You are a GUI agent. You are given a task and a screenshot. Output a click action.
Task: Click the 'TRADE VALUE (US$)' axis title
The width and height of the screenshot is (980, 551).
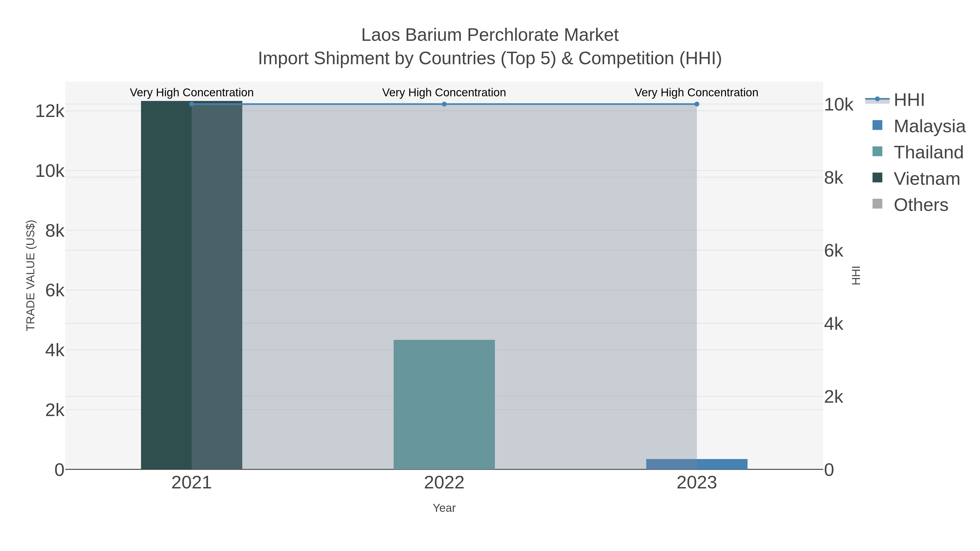tap(31, 275)
